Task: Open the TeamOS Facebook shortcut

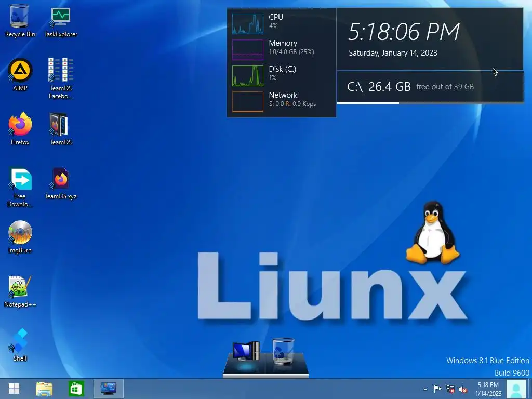Action: point(60,78)
